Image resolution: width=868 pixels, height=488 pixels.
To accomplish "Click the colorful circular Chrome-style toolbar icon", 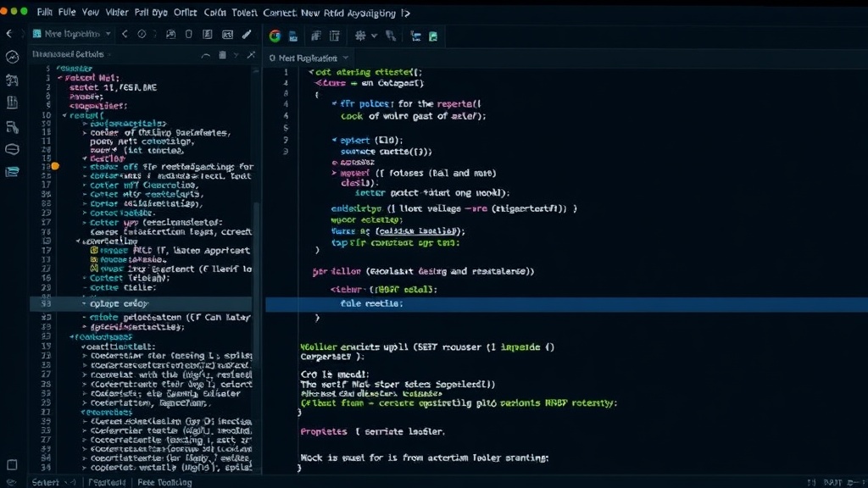I will [275, 36].
